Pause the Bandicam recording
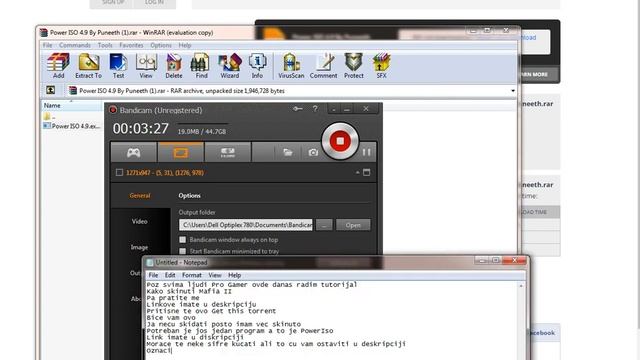Screen dimensions: 640x360 pyautogui.click(x=367, y=152)
